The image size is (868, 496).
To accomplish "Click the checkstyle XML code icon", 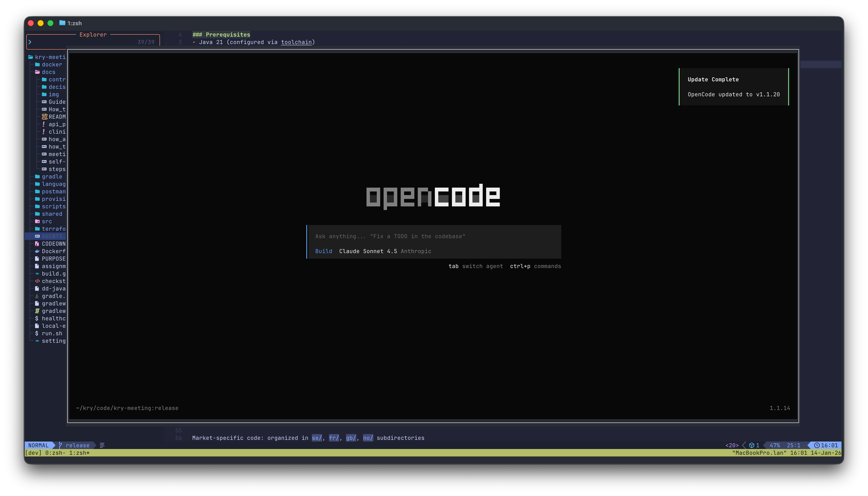I will point(37,281).
